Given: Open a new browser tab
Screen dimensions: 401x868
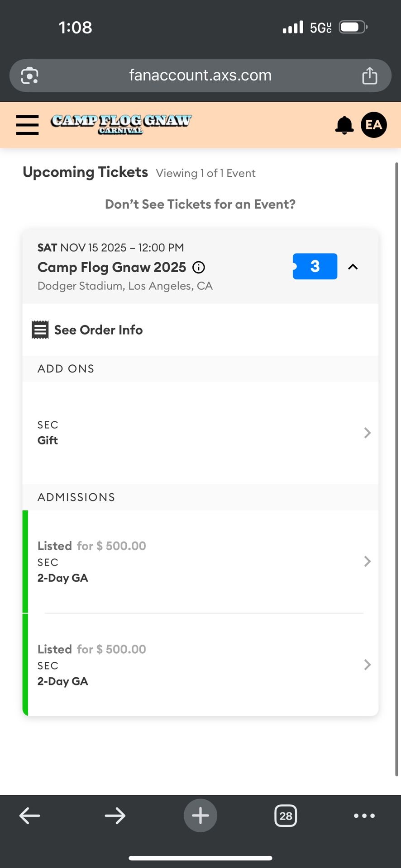Looking at the screenshot, I should tap(200, 816).
